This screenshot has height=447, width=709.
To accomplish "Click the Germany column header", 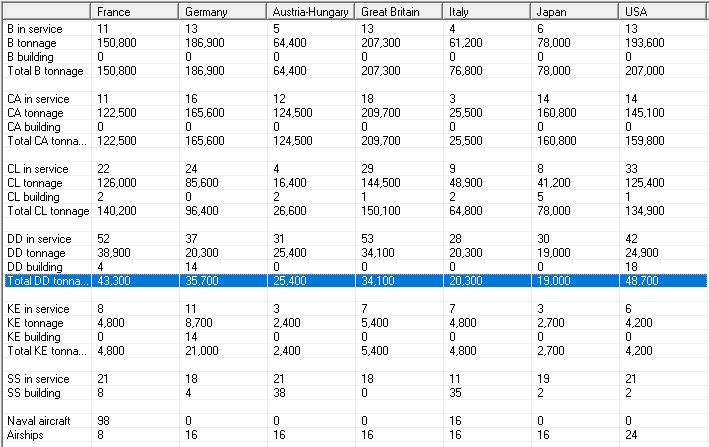I will tap(222, 11).
